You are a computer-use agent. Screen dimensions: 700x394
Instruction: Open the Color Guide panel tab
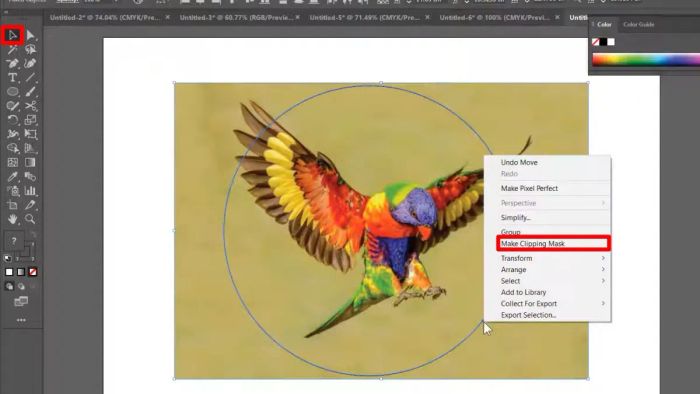point(639,25)
